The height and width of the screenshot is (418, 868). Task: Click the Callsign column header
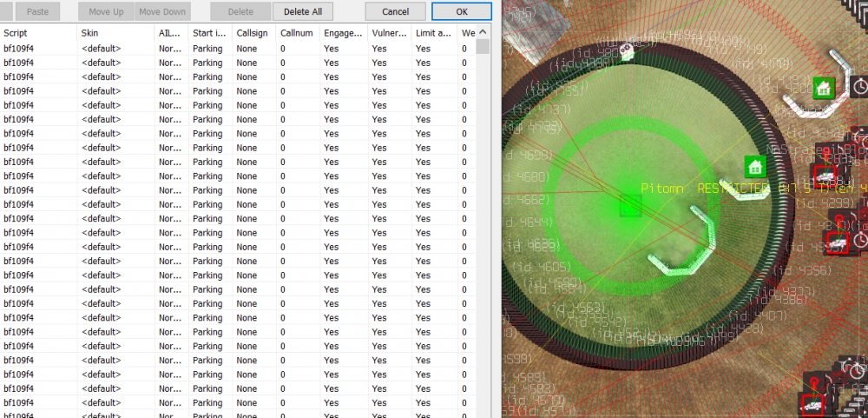point(253,32)
